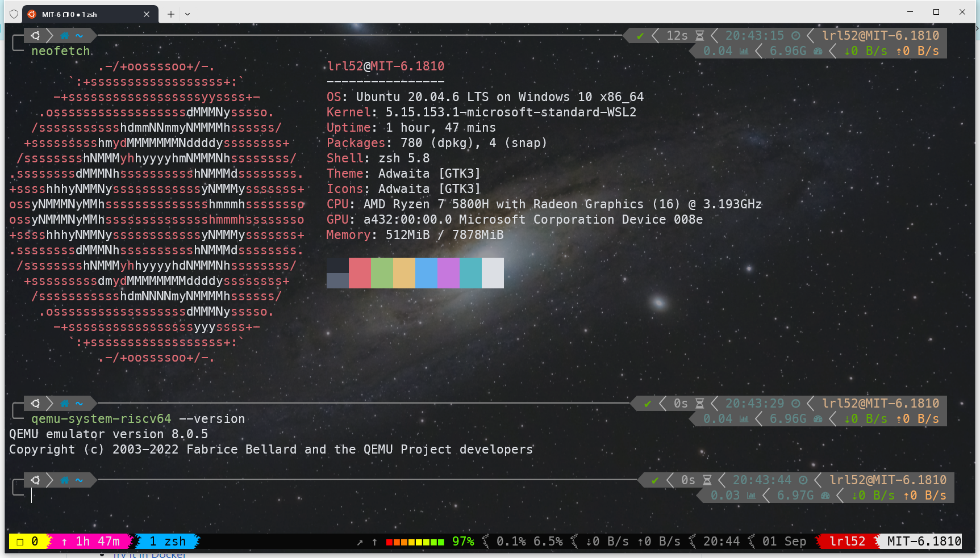Click the red color block in neofetch palette
This screenshot has width=980, height=558.
coord(360,273)
